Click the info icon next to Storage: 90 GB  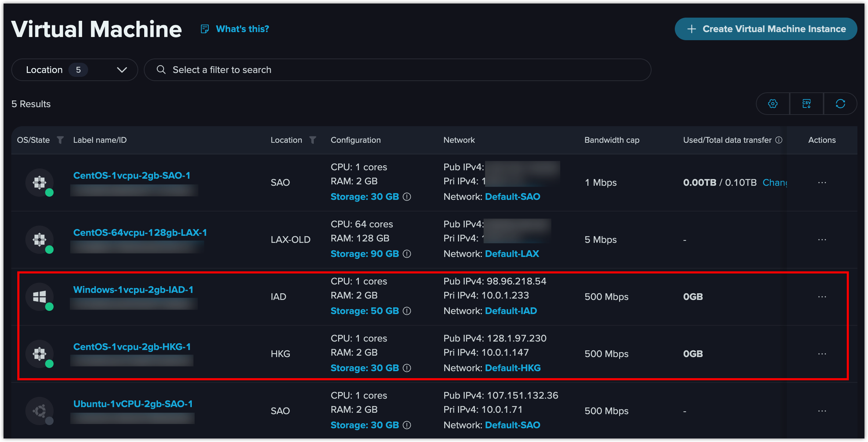[x=407, y=254]
